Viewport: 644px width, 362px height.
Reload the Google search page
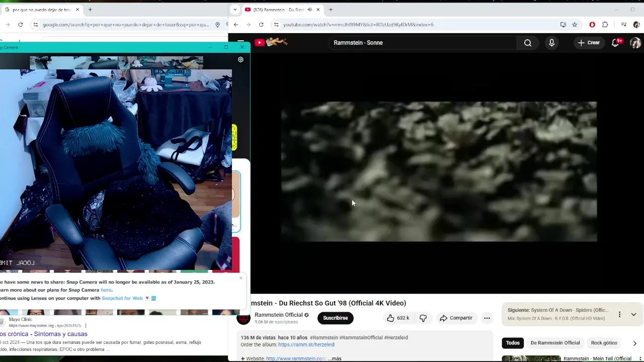[x=21, y=25]
